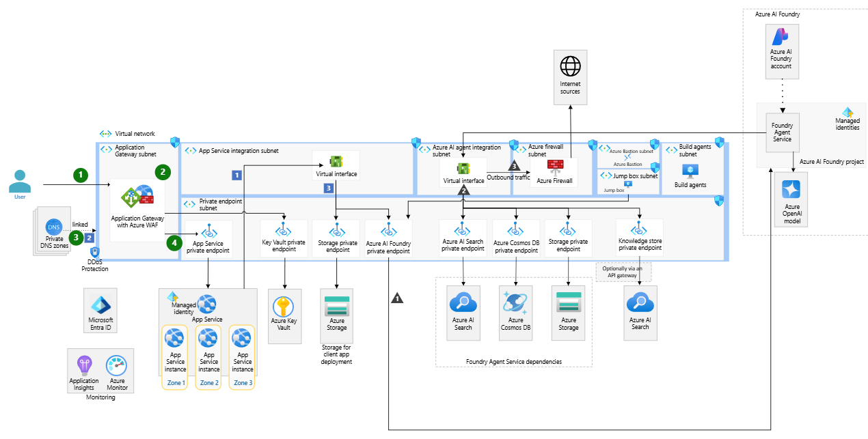This screenshot has height=439, width=868.
Task: Click the Azure Cosmos DB icon
Action: pos(515,302)
